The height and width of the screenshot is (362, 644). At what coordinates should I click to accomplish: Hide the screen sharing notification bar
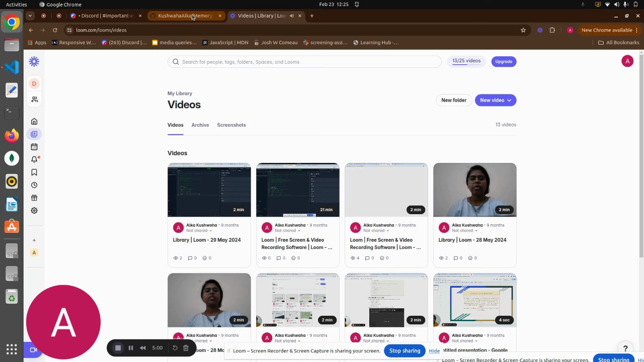[x=434, y=351]
